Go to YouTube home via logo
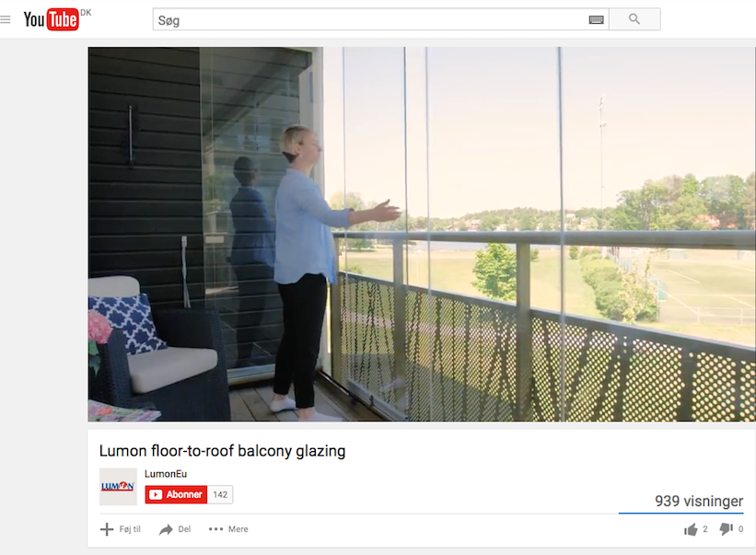The height and width of the screenshot is (555, 756). [x=52, y=19]
